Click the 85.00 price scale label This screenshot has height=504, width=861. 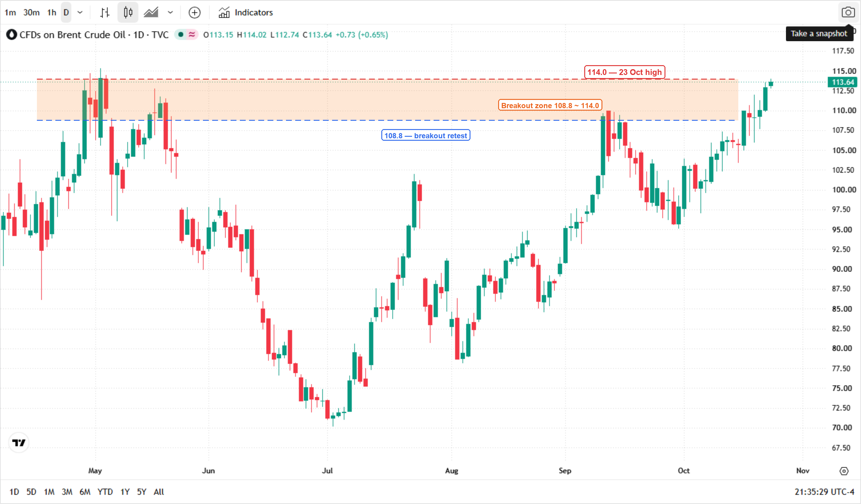[842, 309]
